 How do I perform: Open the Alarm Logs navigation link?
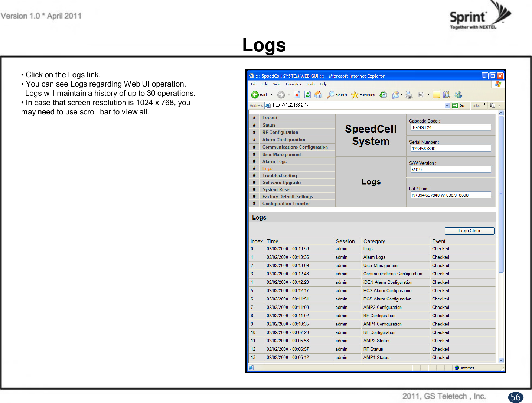point(274,162)
